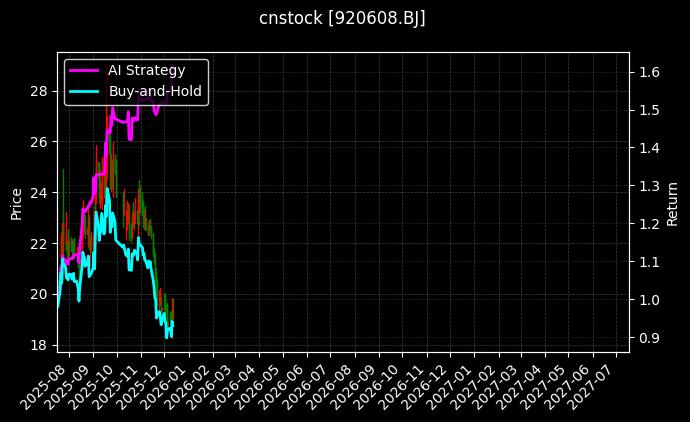
Task: Click the 28 price tick label
Action: [39, 91]
